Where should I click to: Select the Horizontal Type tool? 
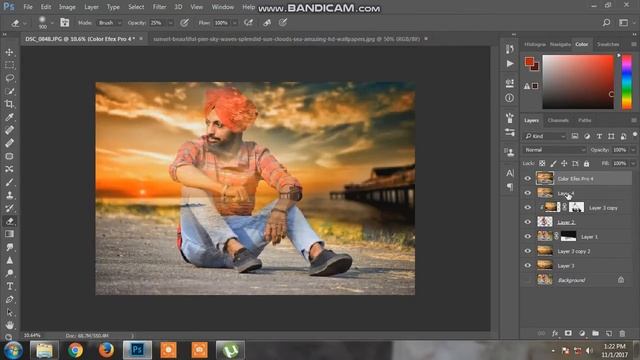point(9,286)
